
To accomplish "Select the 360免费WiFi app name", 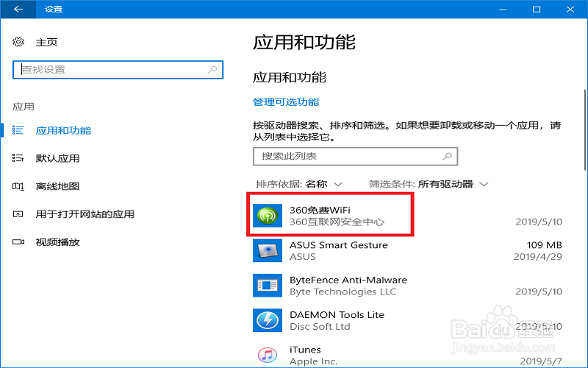I will coord(320,210).
